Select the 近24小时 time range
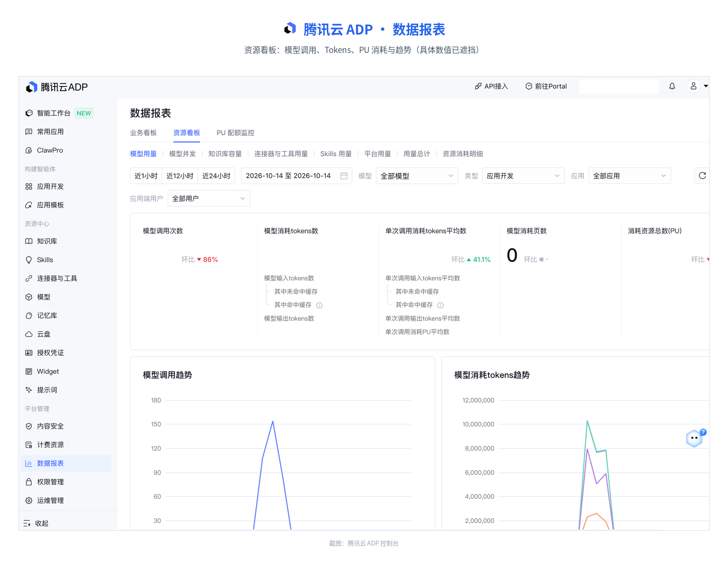 (216, 176)
